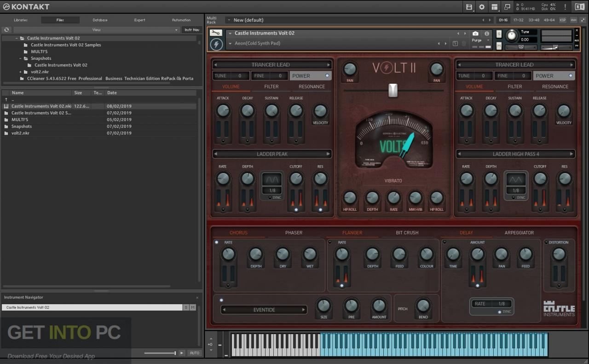Click the refresh icon in browser
The width and height of the screenshot is (589, 364).
point(6,29)
